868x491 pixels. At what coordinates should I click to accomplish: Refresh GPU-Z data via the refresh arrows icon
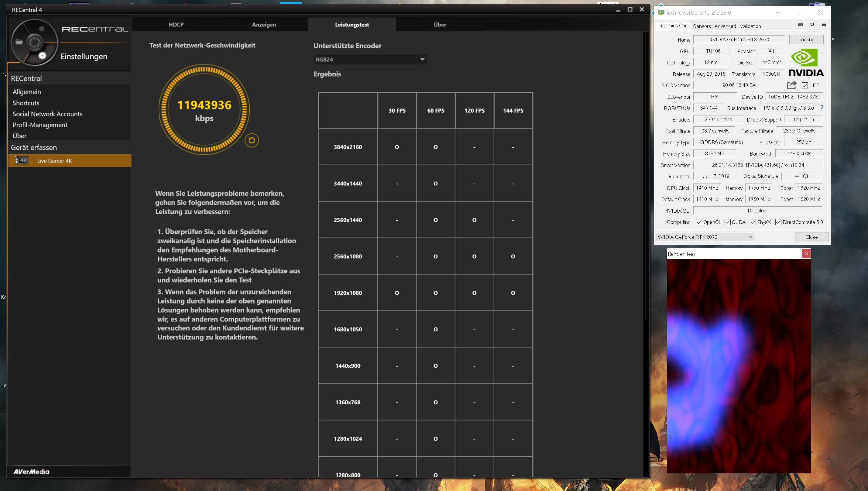(x=812, y=25)
